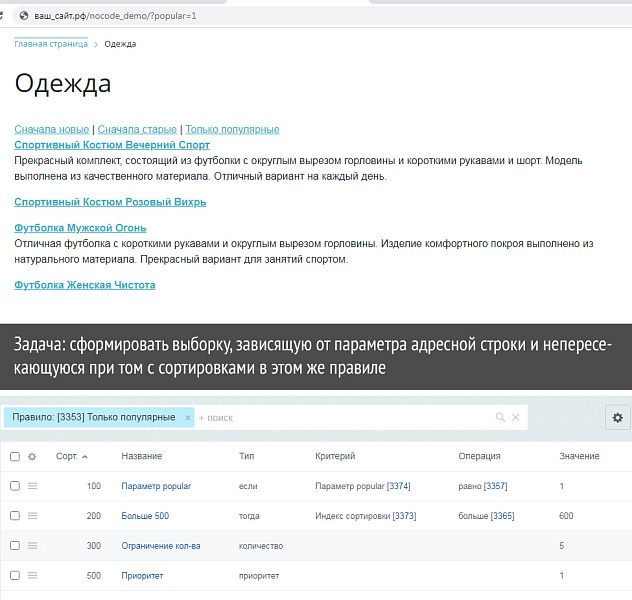Remove the 'Правило: [3353]' filter tag
Viewport: 632px width, 600px height.
[x=188, y=417]
